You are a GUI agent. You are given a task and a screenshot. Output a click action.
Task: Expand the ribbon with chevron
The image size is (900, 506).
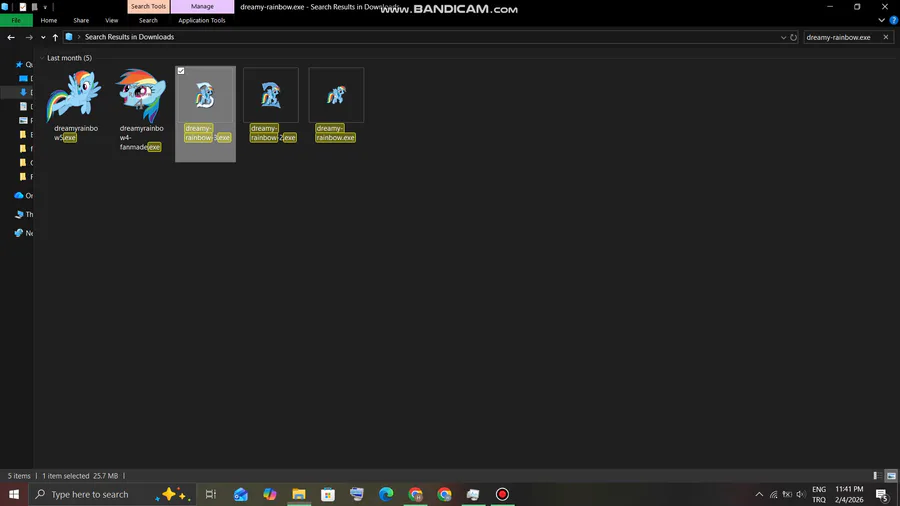point(882,20)
